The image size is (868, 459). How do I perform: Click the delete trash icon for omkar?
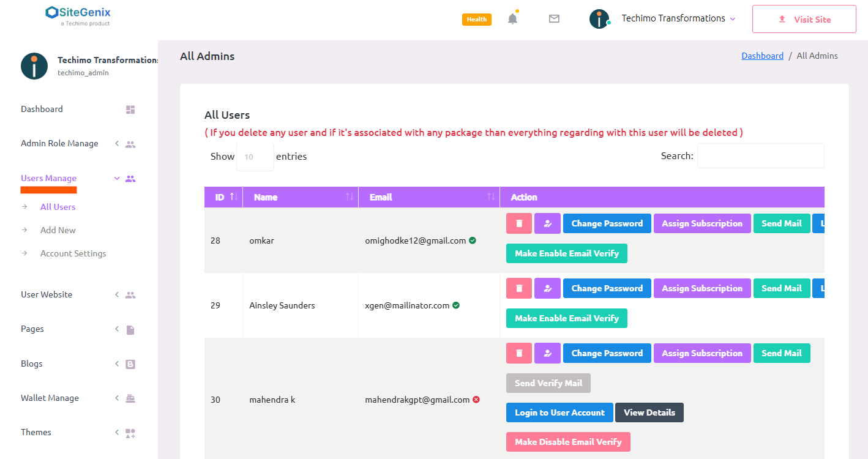tap(519, 223)
